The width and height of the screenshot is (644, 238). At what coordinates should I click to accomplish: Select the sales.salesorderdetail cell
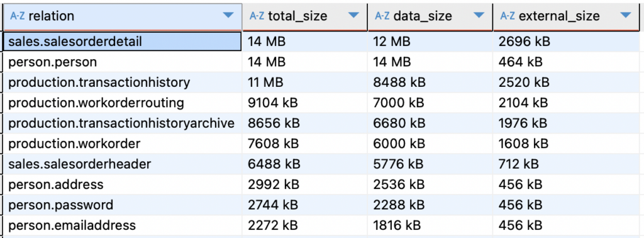coord(123,42)
